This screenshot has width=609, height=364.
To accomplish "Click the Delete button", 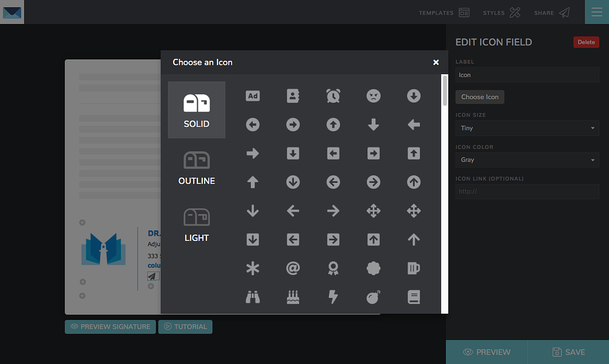I will coord(586,42).
